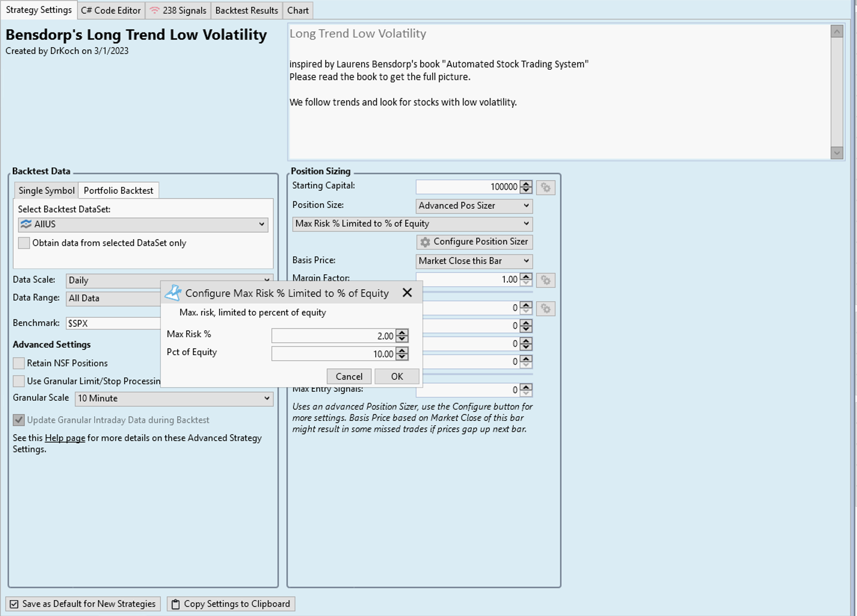This screenshot has width=857, height=616.
Task: Switch to the C# Code Editor tab
Action: pyautogui.click(x=110, y=10)
